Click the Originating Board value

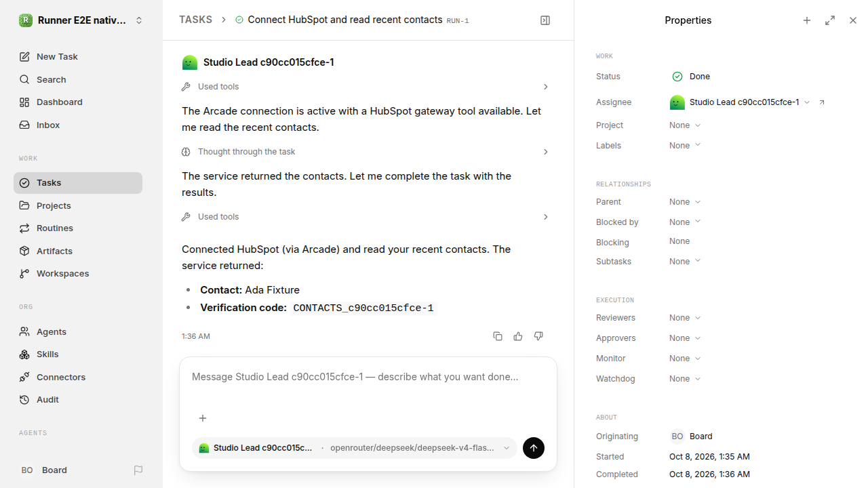point(691,436)
